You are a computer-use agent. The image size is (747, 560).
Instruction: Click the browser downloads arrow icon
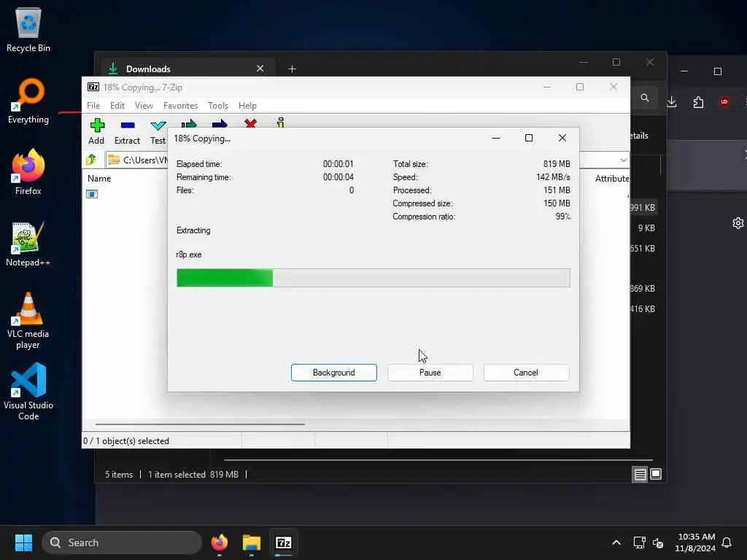672,102
